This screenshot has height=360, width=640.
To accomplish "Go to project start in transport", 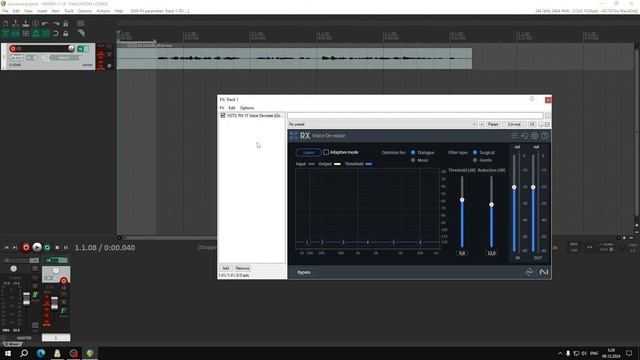I will tap(7, 247).
